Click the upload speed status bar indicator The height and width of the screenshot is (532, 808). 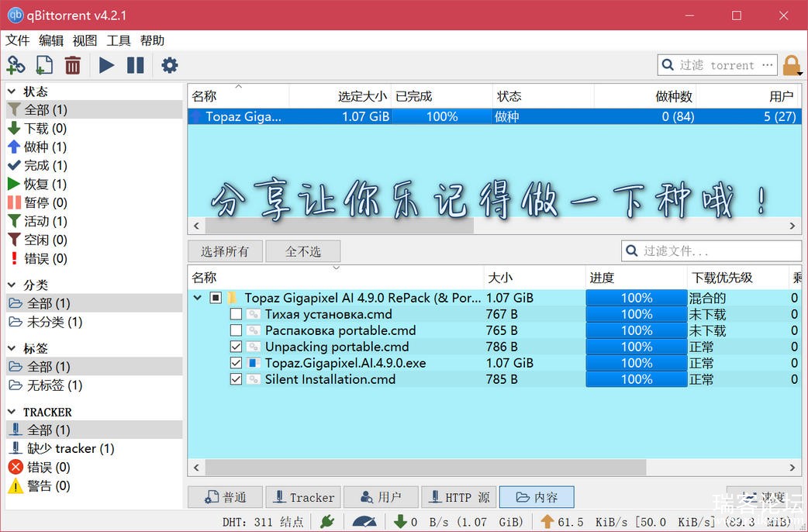tap(665, 522)
